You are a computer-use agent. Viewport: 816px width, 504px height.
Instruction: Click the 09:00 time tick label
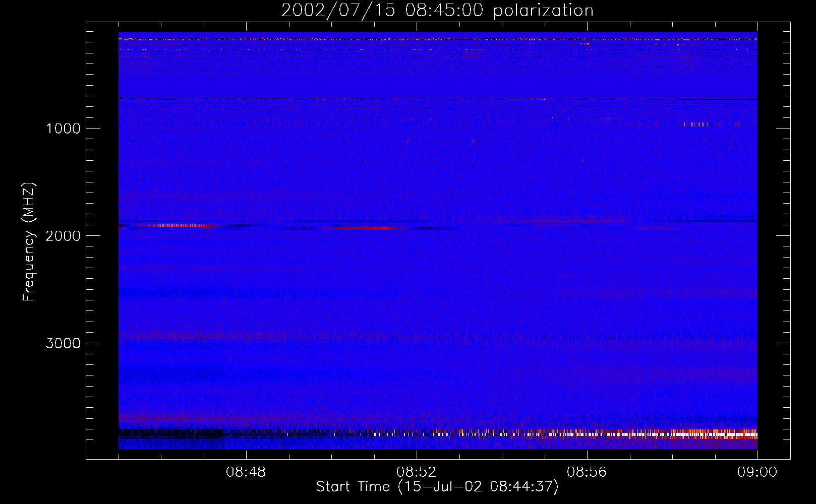click(x=757, y=472)
